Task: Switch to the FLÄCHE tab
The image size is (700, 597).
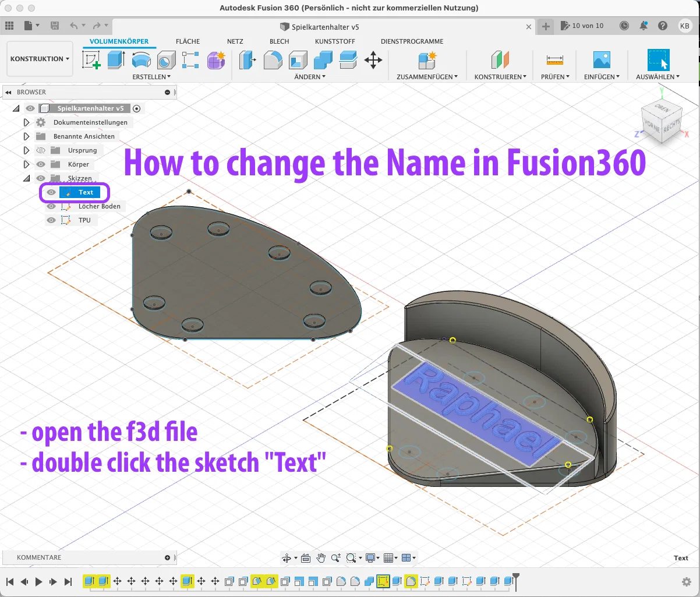Action: tap(188, 41)
